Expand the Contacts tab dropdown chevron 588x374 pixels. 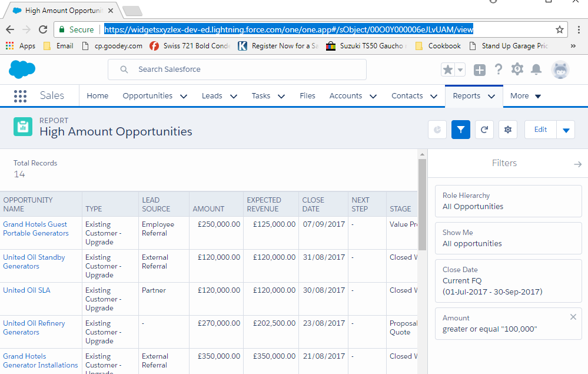tap(434, 97)
